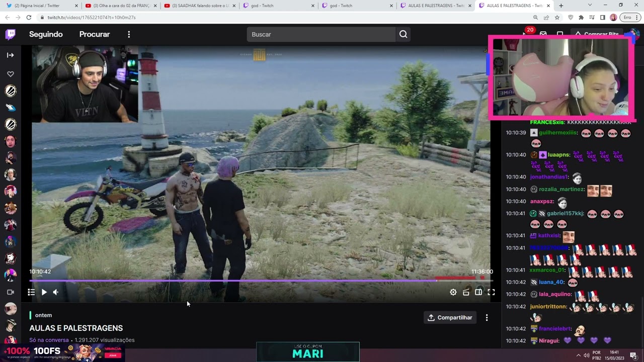Open the browser extensions puzzle icon
Image resolution: width=644 pixels, height=362 pixels.
tap(581, 17)
